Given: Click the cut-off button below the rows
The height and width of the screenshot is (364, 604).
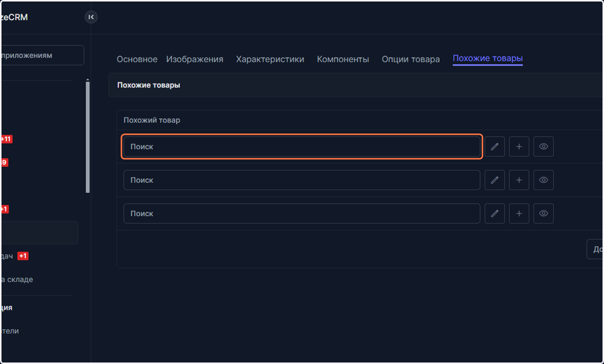Looking at the screenshot, I should coord(595,249).
